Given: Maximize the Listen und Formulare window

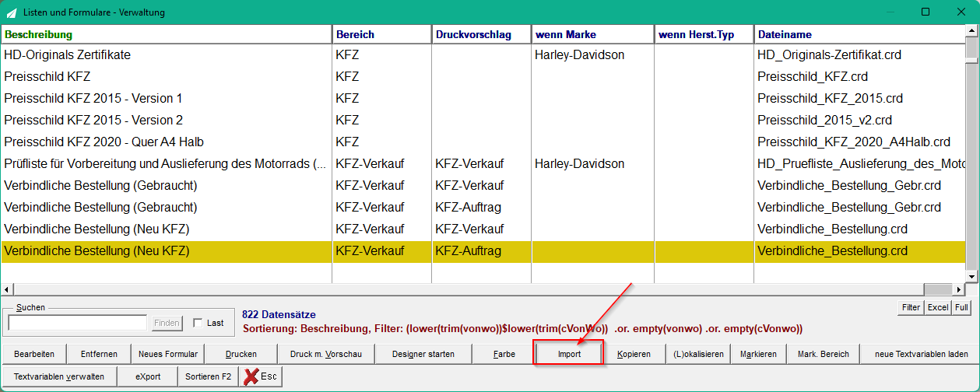Looking at the screenshot, I should click(926, 12).
